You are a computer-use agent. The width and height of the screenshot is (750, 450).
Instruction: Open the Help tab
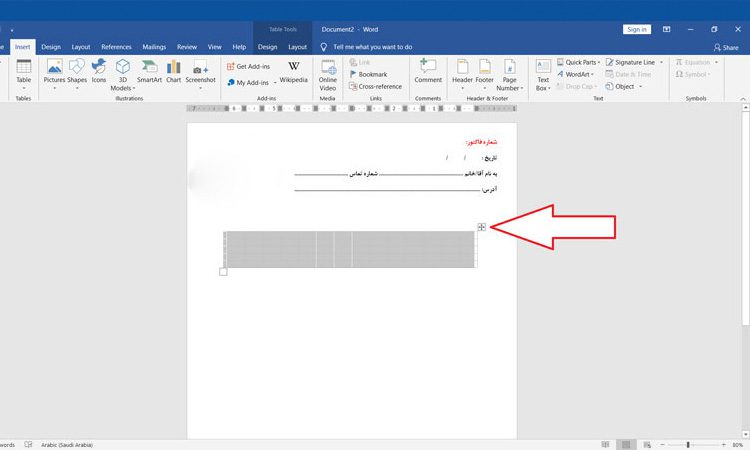pyautogui.click(x=239, y=47)
